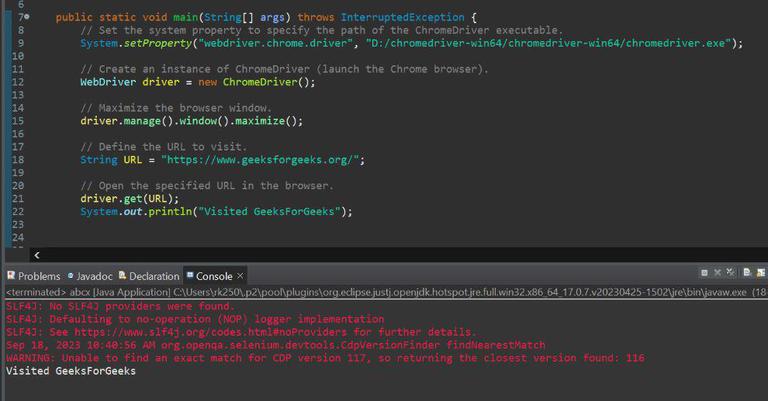768x401 pixels.
Task: Close the Console tab with its X
Action: (x=240, y=276)
